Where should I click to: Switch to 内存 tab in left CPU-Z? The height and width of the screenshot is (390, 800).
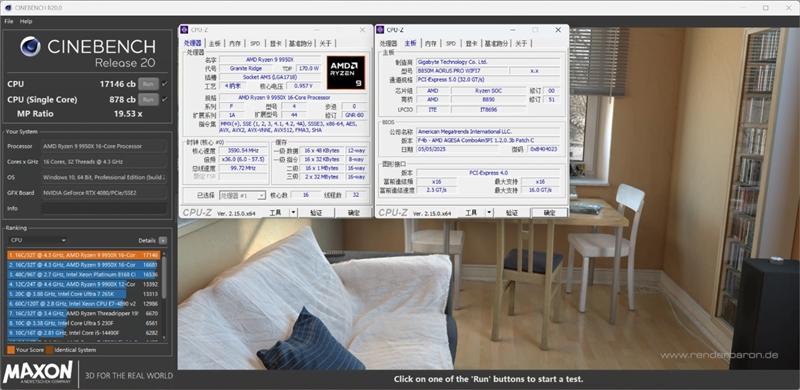coord(235,43)
